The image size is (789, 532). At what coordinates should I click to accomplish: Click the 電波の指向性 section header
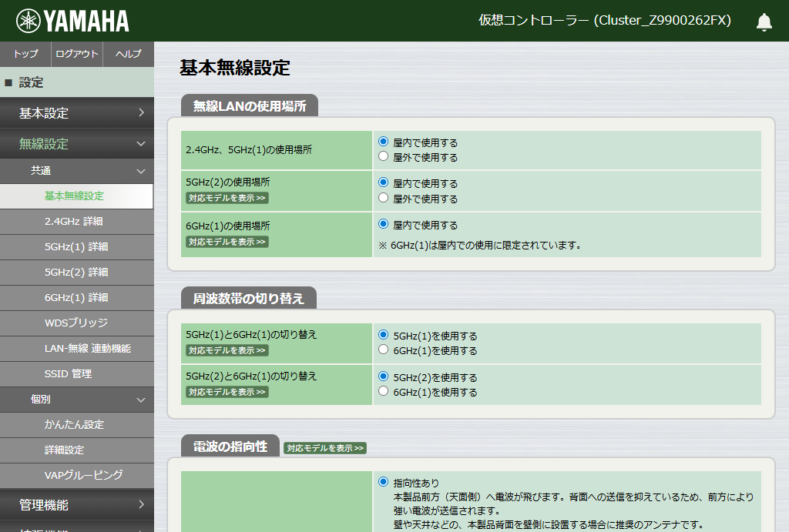(230, 446)
